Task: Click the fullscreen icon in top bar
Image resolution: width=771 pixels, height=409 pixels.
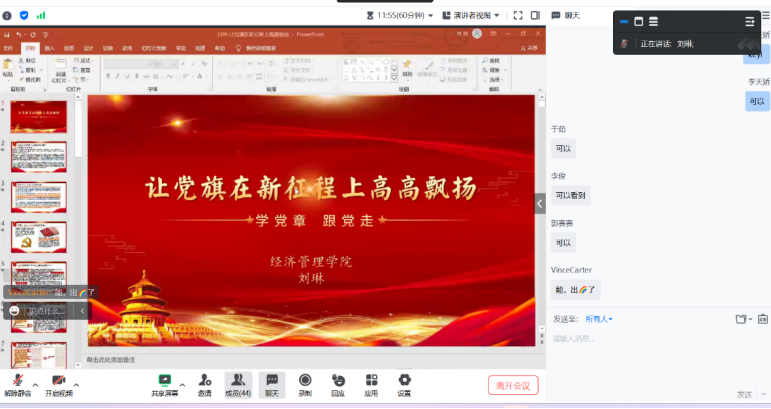Action: pyautogui.click(x=517, y=16)
